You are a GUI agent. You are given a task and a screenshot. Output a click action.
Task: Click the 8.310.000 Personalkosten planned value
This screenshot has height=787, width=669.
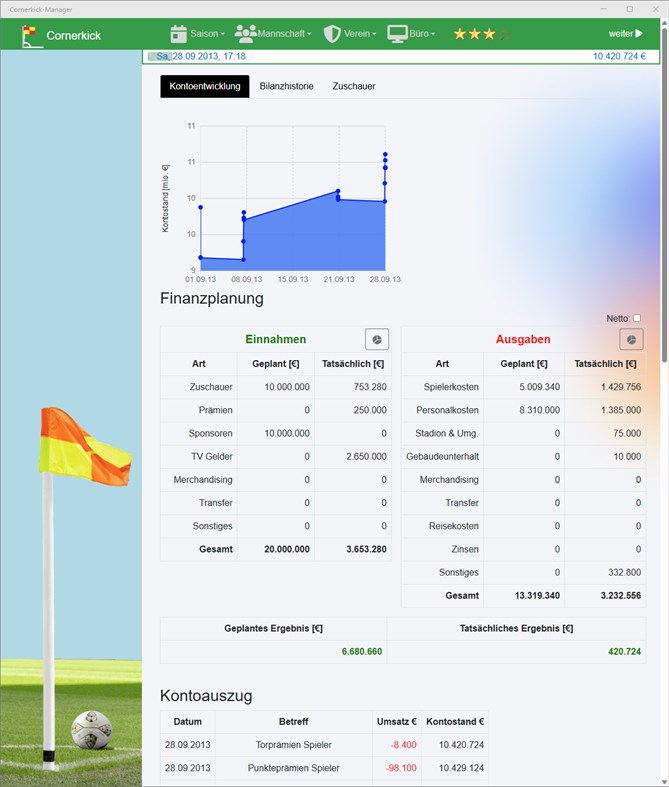[540, 410]
